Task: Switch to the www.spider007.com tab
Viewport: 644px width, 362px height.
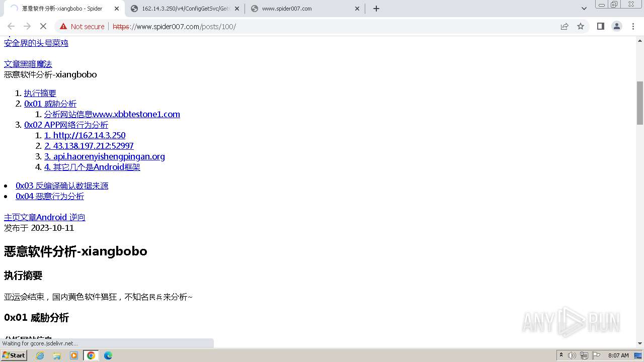Action: point(304,9)
